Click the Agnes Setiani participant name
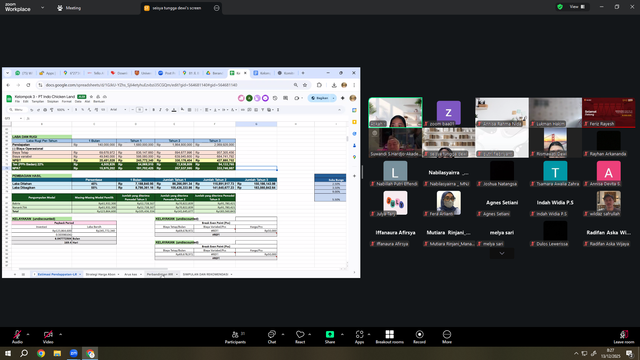The image size is (640, 360). (502, 202)
